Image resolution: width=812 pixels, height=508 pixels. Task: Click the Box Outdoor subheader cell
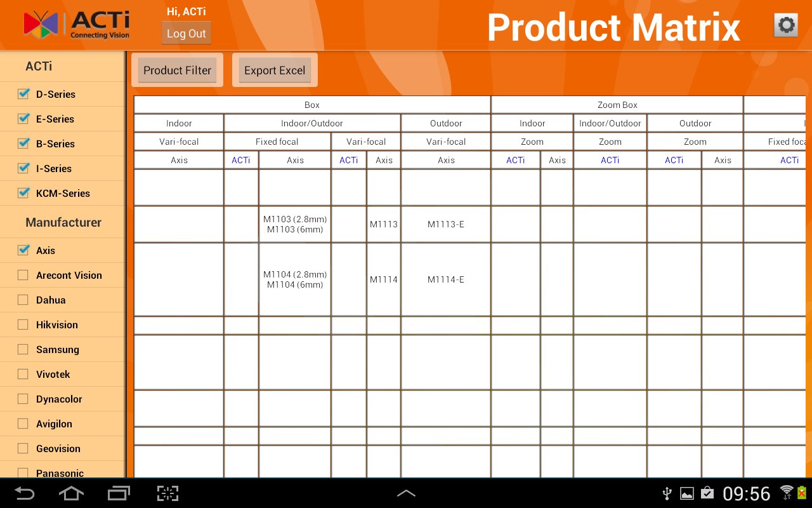pos(446,123)
